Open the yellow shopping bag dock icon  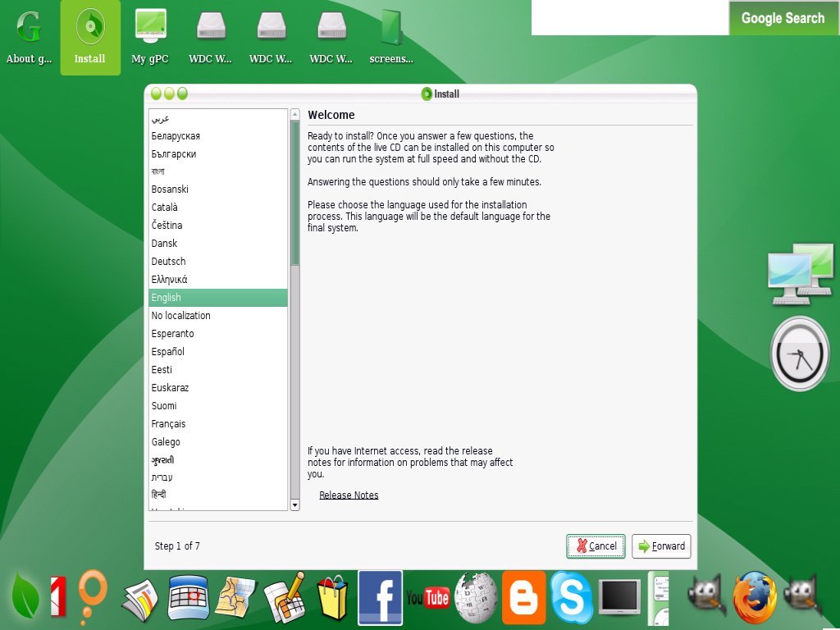[333, 598]
